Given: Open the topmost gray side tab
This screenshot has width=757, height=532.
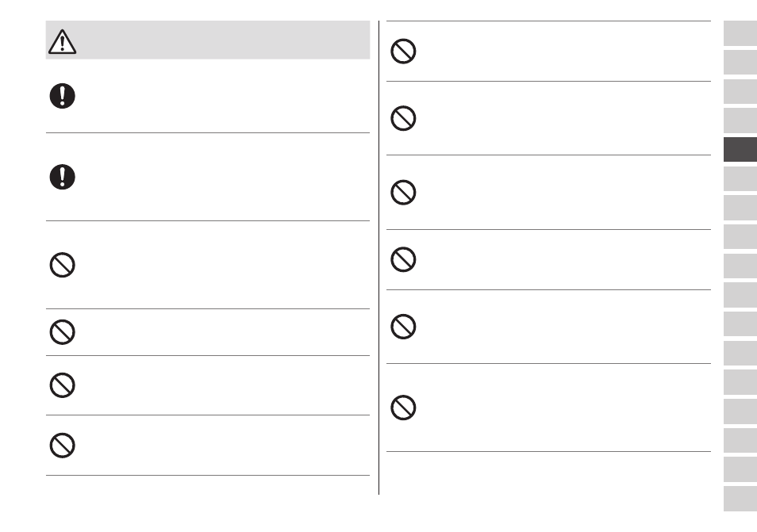Looking at the screenshot, I should click(x=740, y=33).
